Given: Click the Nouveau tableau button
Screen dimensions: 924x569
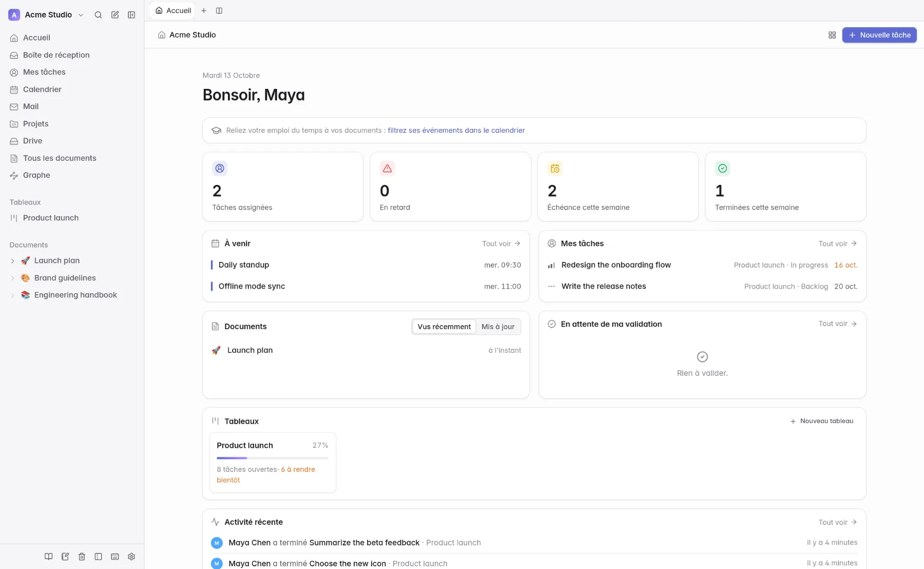Looking at the screenshot, I should [822, 421].
